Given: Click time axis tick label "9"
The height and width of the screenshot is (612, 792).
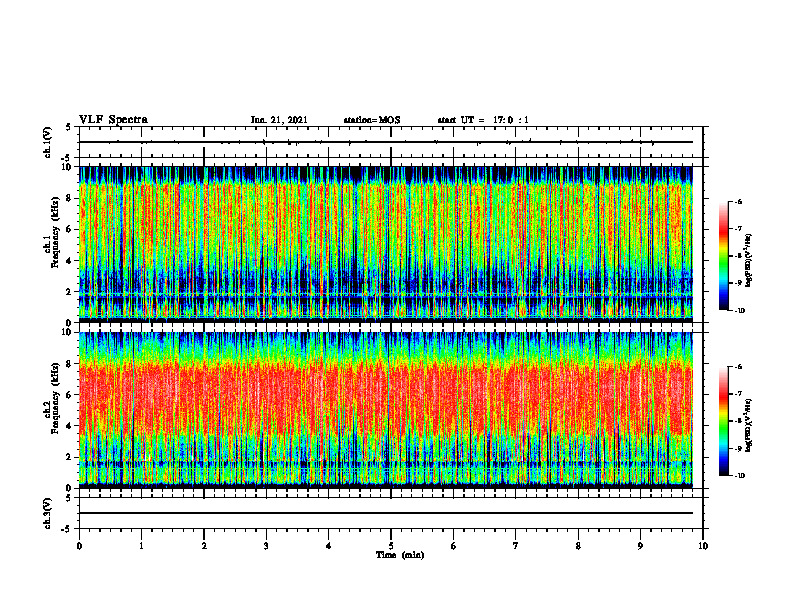Looking at the screenshot, I should pos(640,546).
